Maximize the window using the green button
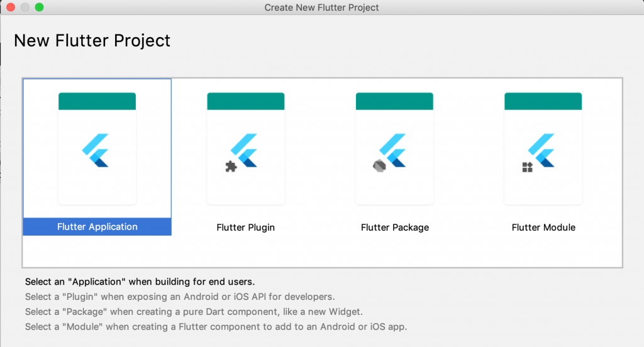 (x=39, y=8)
